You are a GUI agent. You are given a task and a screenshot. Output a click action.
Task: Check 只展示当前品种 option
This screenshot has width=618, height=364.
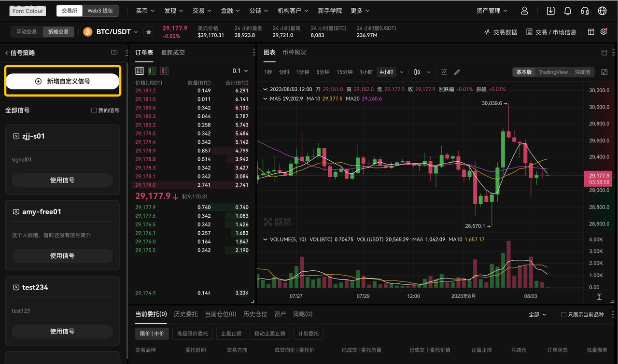[x=562, y=314]
